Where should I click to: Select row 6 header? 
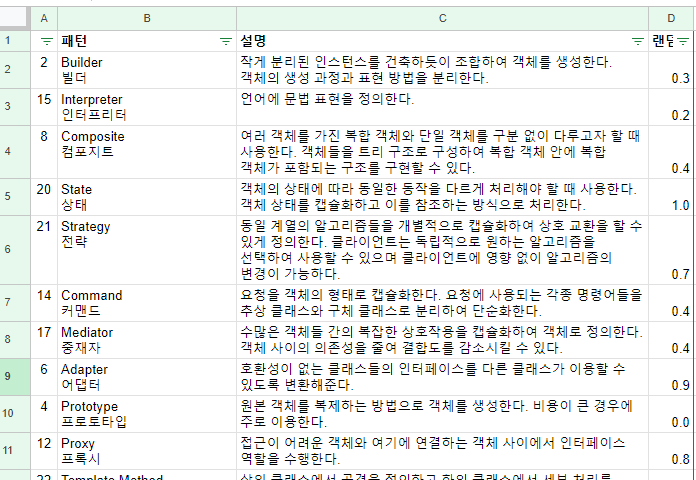click(x=15, y=250)
